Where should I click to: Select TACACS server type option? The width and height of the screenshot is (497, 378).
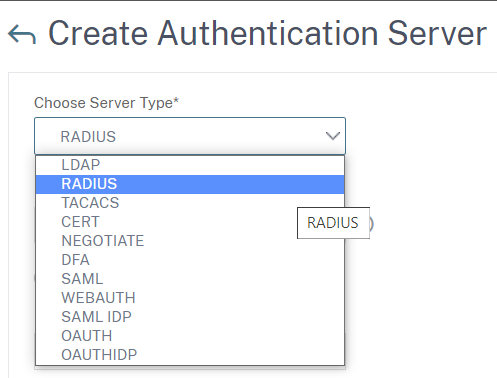(190, 203)
